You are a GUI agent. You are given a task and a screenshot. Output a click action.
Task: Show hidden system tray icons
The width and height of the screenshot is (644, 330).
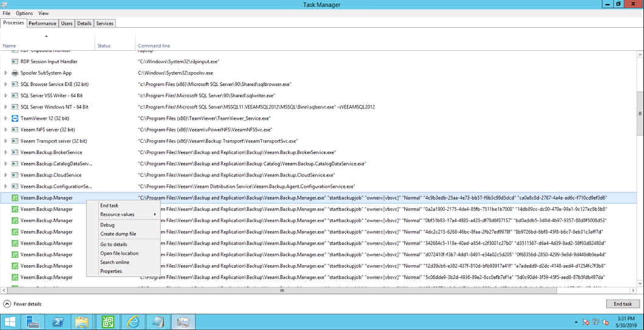[576, 322]
